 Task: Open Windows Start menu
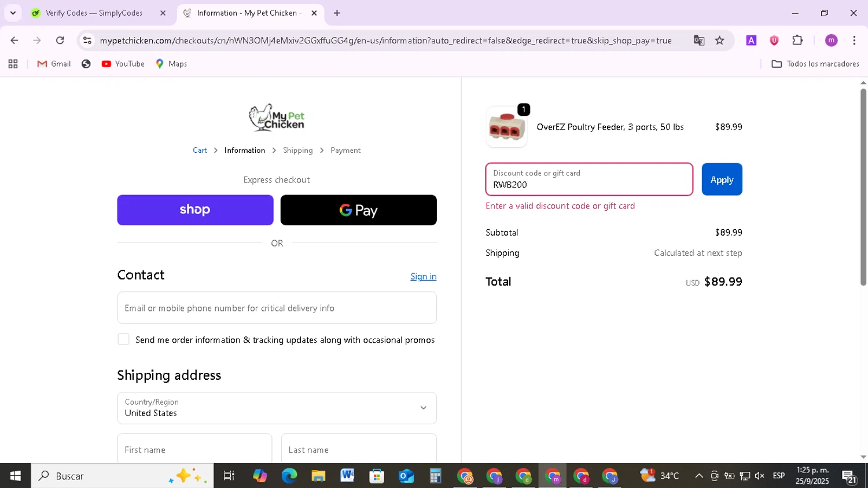click(x=15, y=476)
